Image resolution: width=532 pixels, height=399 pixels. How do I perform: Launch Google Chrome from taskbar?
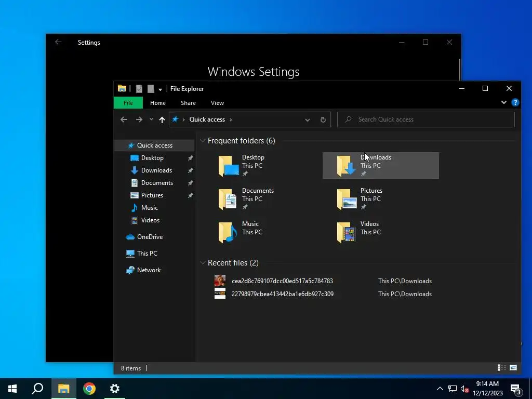tap(89, 389)
